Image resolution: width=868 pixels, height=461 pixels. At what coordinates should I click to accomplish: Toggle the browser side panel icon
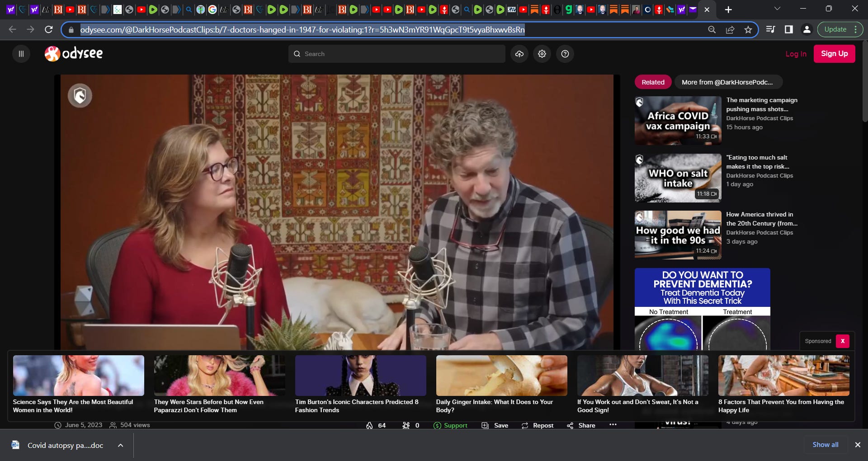coord(789,29)
